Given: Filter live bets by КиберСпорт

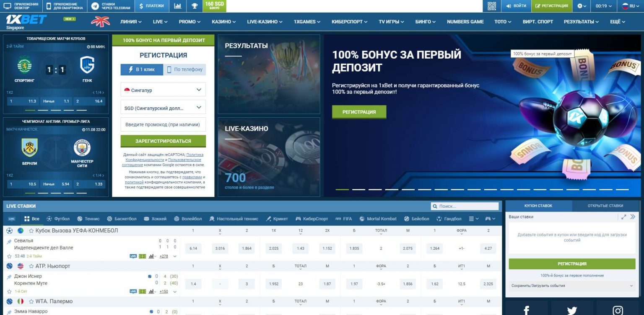Looking at the screenshot, I should coord(312,219).
